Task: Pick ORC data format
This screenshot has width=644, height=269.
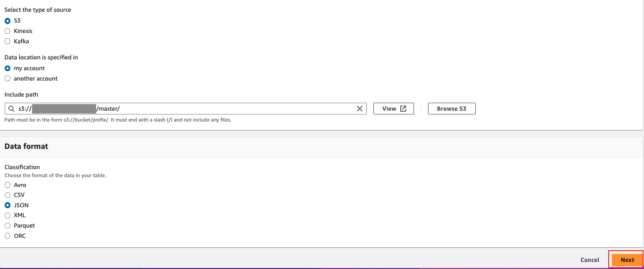Action: point(8,236)
